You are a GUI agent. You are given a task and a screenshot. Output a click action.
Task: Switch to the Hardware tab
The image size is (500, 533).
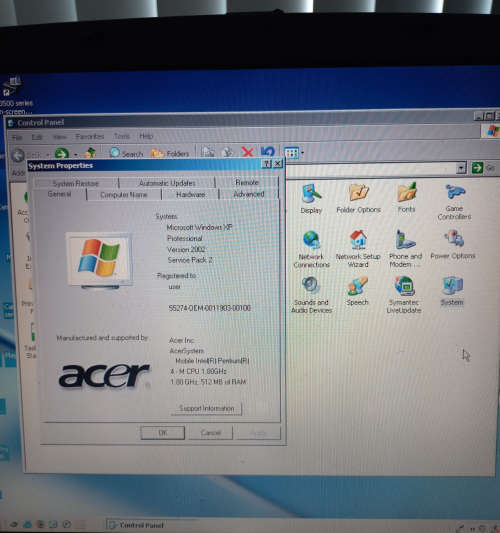tap(190, 194)
